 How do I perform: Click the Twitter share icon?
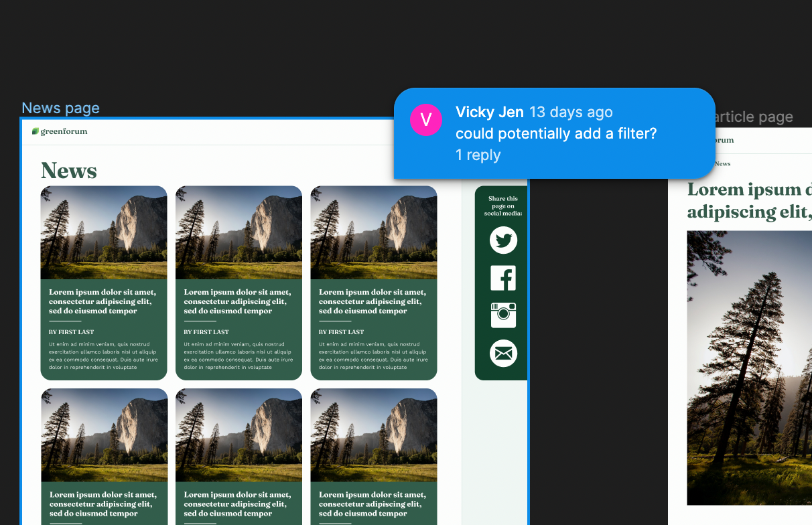click(503, 240)
